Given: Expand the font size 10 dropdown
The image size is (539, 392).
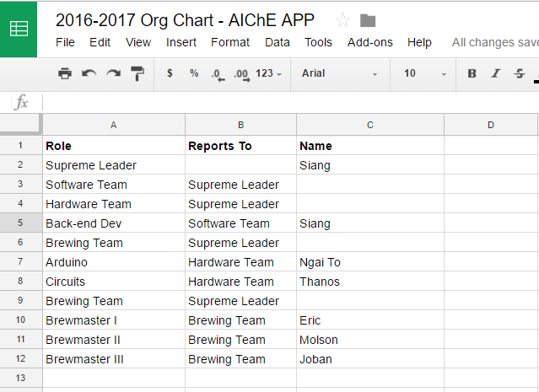Looking at the screenshot, I should tap(423, 73).
